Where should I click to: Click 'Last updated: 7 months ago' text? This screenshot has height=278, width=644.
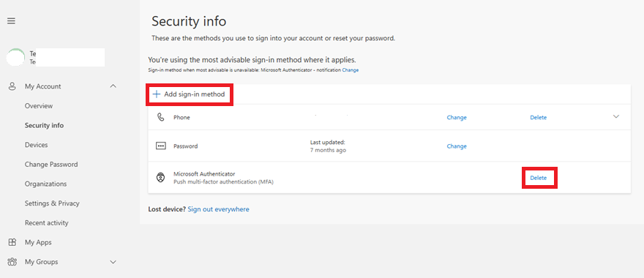click(x=328, y=146)
